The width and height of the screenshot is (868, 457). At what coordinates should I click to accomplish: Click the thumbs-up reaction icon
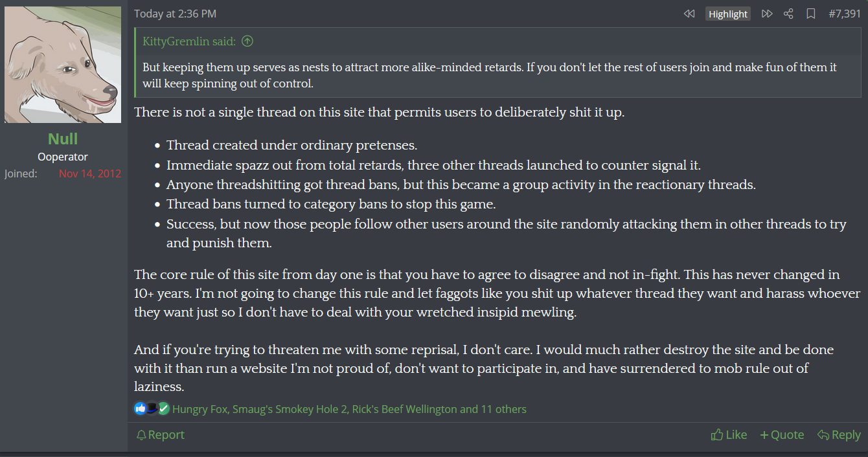(140, 408)
